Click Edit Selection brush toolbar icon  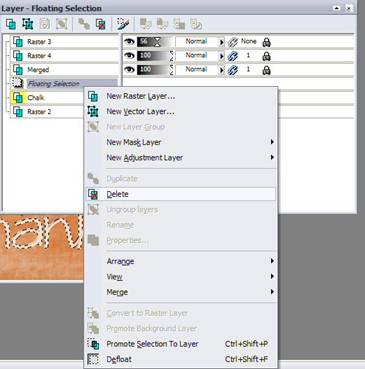click(x=122, y=24)
